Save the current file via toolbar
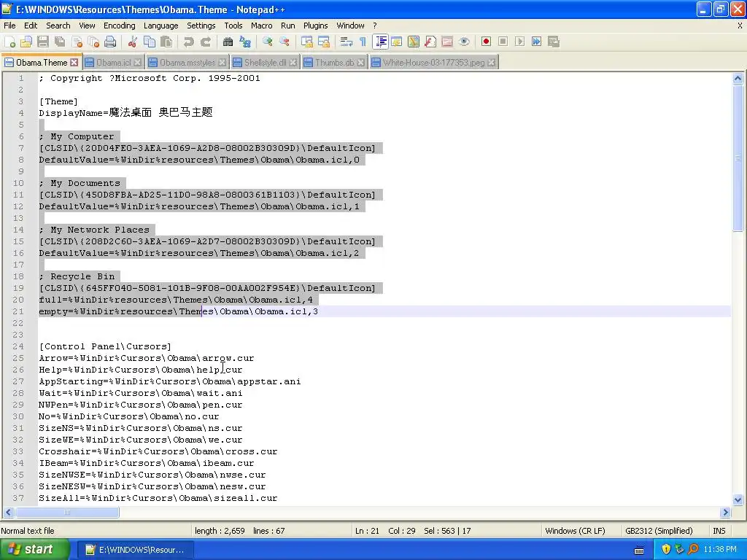 pyautogui.click(x=43, y=42)
